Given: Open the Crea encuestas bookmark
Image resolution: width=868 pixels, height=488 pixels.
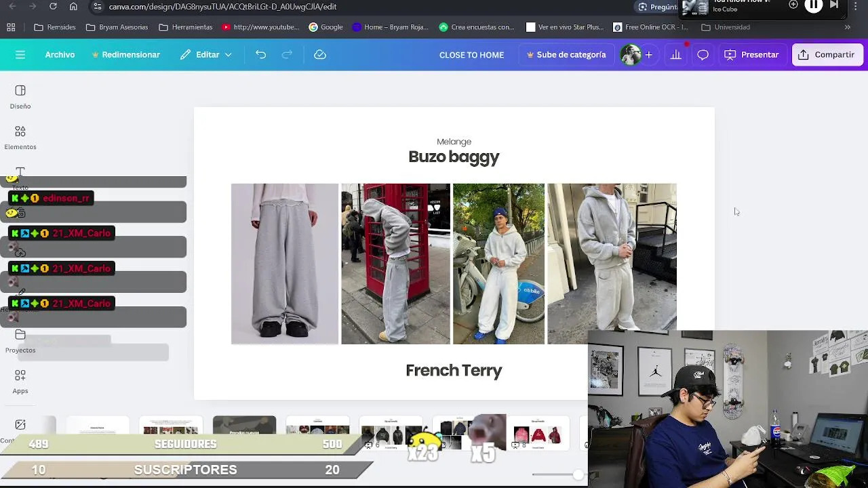Looking at the screenshot, I should 477,27.
